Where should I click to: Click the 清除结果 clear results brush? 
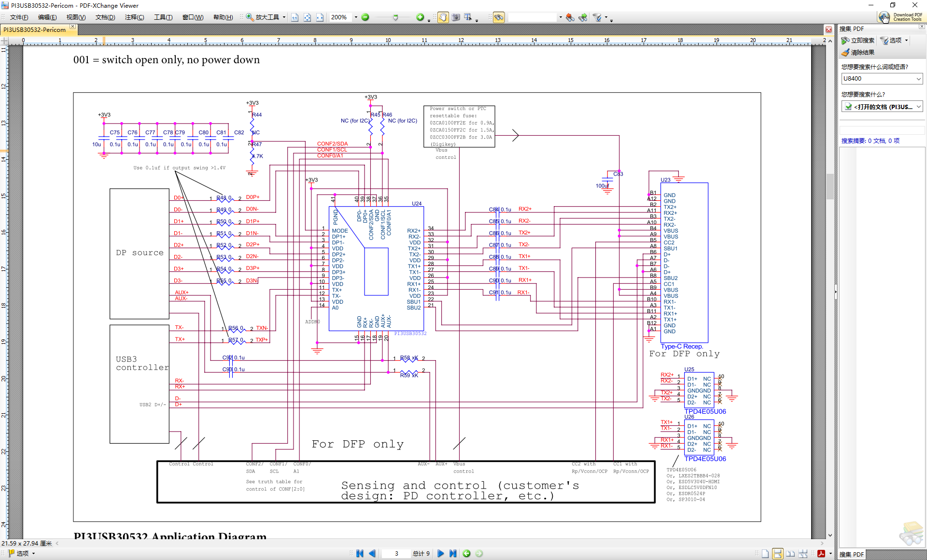click(x=858, y=52)
